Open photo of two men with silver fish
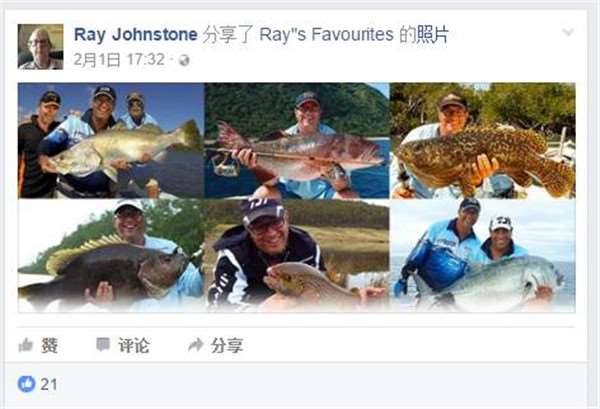Viewport: 600px width, 409px height. (x=483, y=255)
